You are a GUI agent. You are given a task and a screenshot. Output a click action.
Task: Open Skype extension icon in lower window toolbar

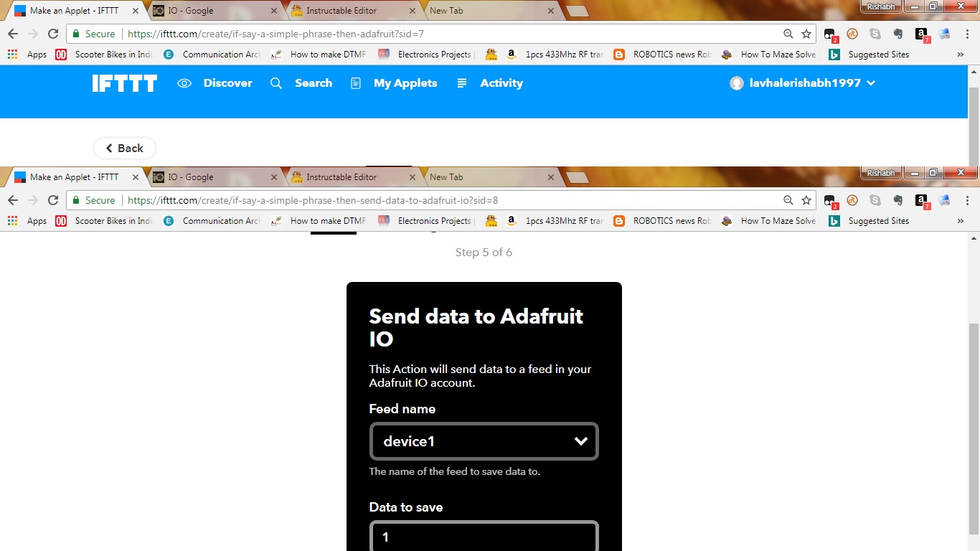point(875,200)
